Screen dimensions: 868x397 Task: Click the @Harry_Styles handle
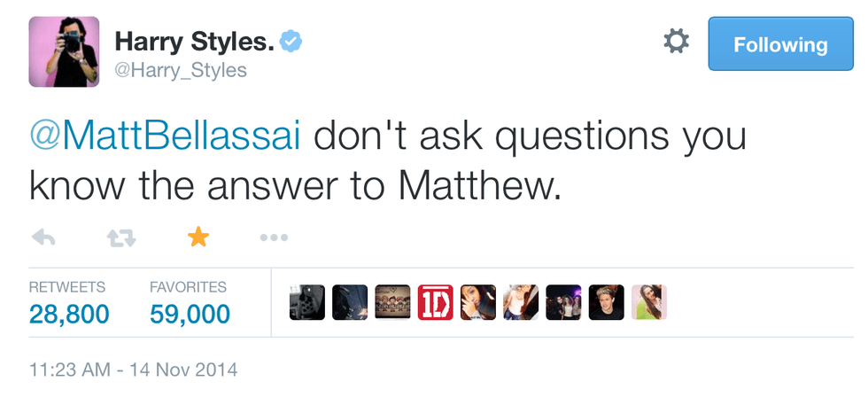181,69
